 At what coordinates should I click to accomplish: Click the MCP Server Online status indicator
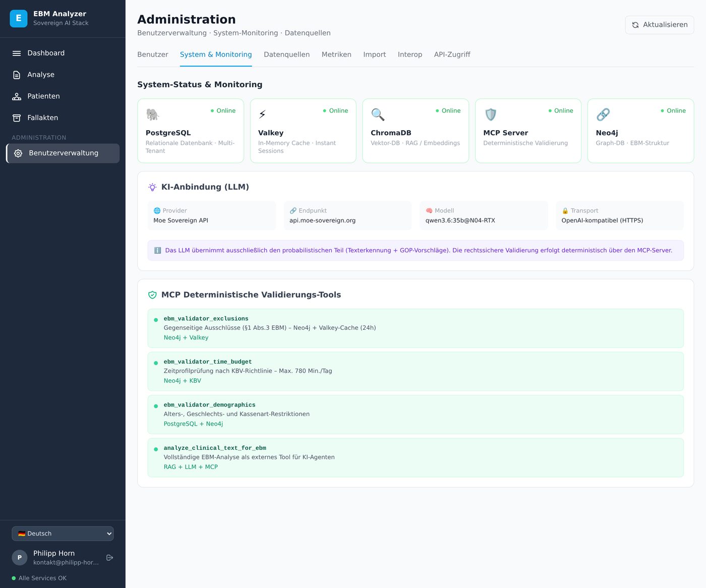click(561, 111)
